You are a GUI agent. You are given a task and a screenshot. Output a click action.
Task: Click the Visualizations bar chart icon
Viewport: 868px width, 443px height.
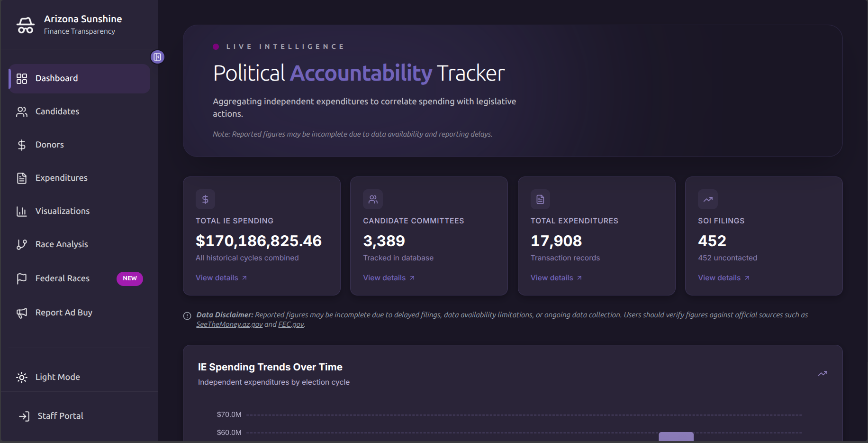[22, 211]
